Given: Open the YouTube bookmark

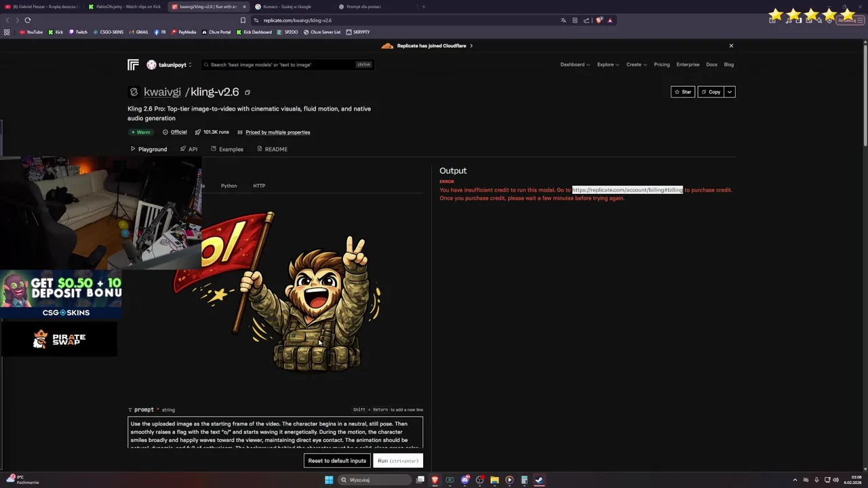Looking at the screenshot, I should point(31,32).
